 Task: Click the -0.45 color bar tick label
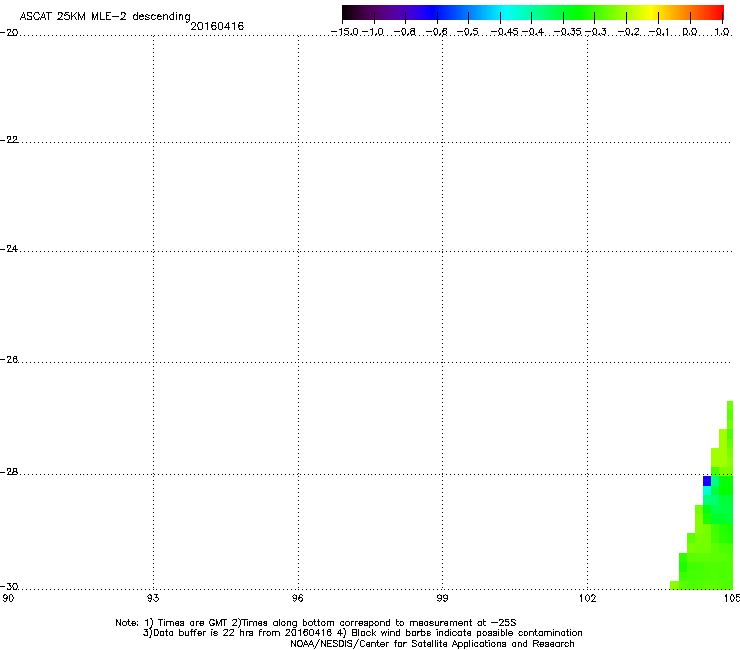(x=505, y=32)
